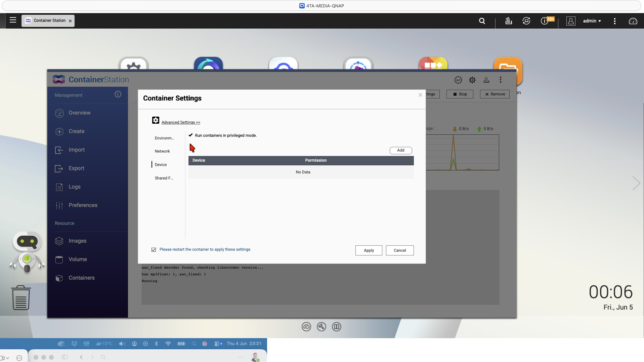Viewport: 644px width, 362px height.
Task: Click the volume icon in macOS menu bar
Action: tap(122, 344)
